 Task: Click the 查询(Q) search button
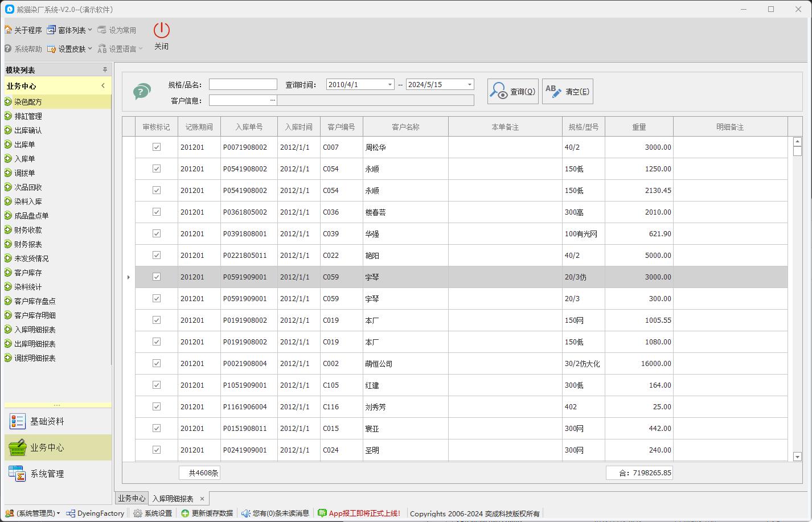tap(513, 92)
